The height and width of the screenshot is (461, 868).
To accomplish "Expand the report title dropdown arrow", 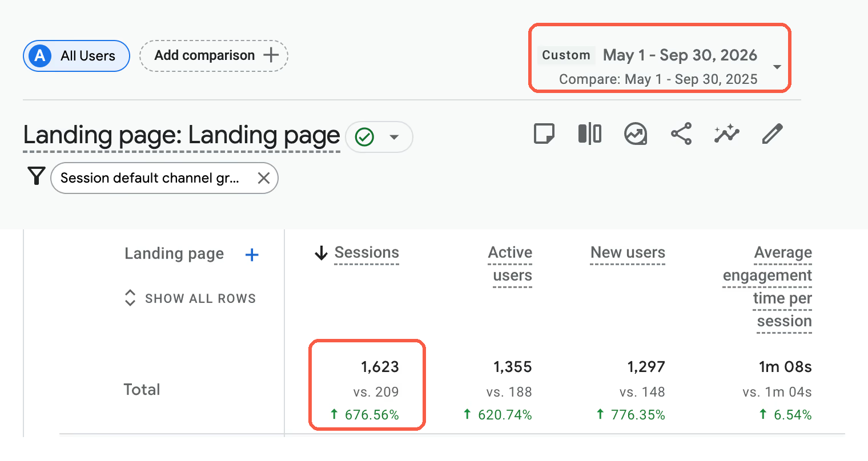I will click(x=394, y=137).
